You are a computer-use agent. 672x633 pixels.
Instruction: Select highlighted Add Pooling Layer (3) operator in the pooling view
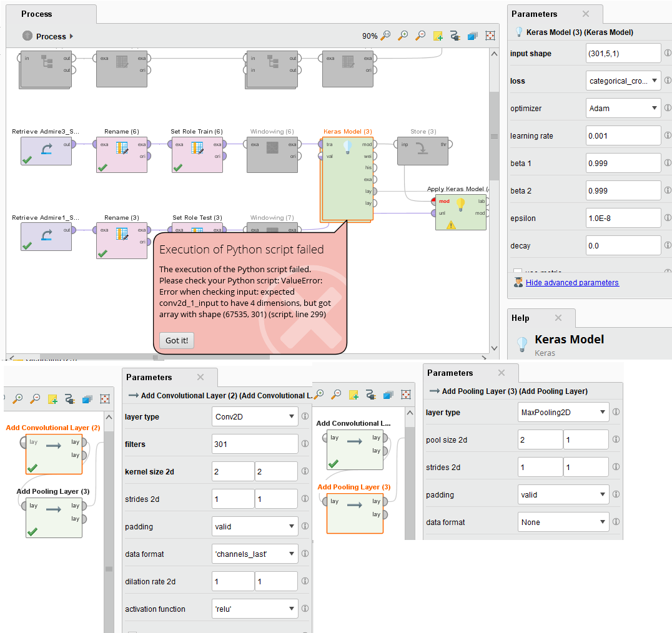click(355, 513)
